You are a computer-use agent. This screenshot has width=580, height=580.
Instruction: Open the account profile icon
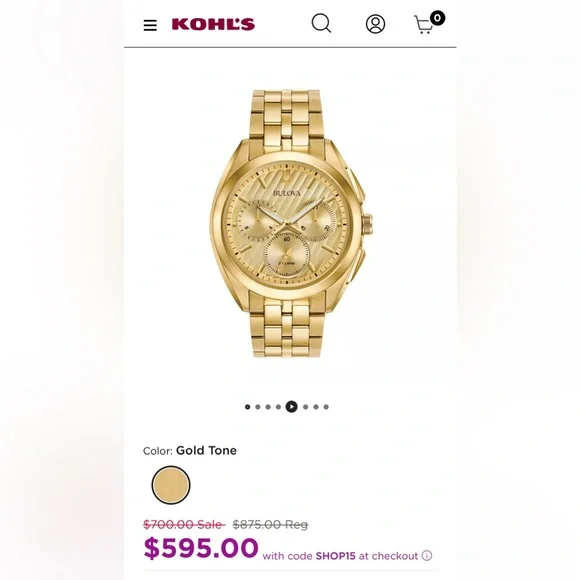(375, 24)
